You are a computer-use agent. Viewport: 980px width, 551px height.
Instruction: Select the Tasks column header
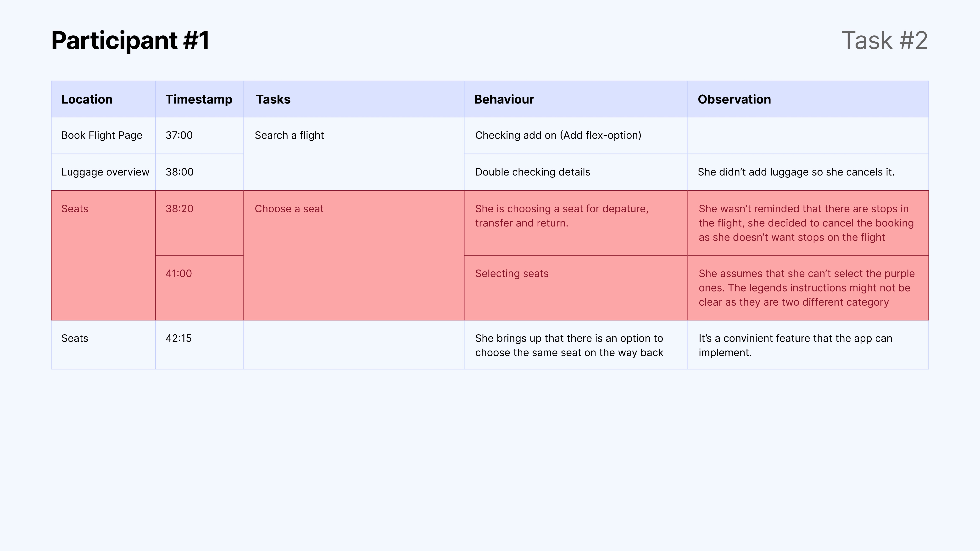(273, 99)
